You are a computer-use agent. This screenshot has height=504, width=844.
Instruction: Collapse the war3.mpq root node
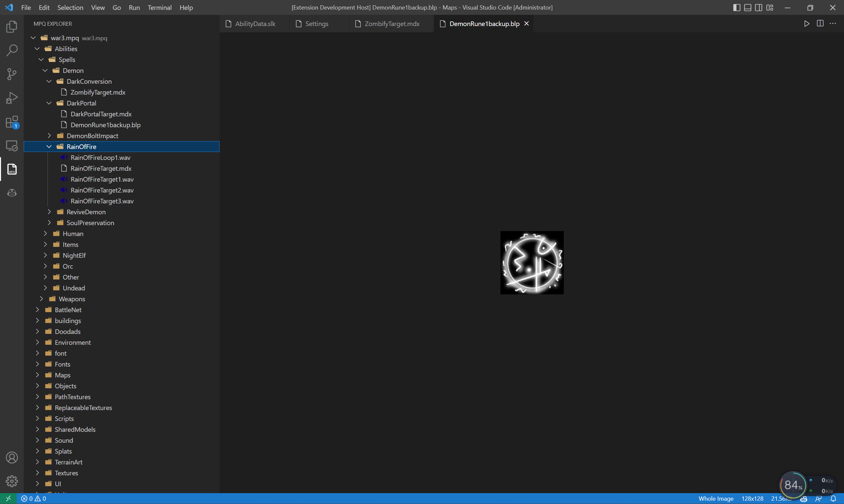tap(33, 38)
